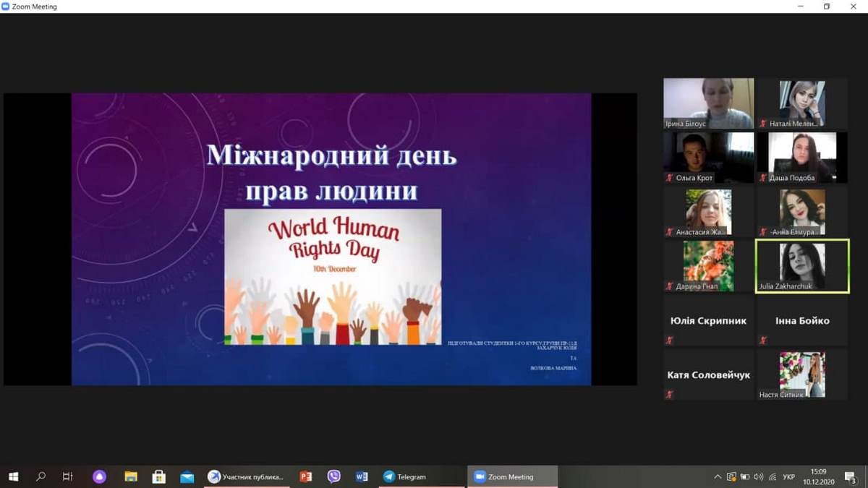The image size is (868, 488).
Task: Open the УКР input language switcher
Action: click(789, 476)
